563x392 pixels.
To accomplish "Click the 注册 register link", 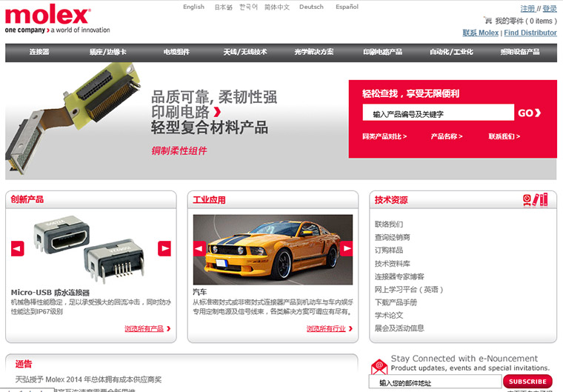I will click(x=527, y=9).
